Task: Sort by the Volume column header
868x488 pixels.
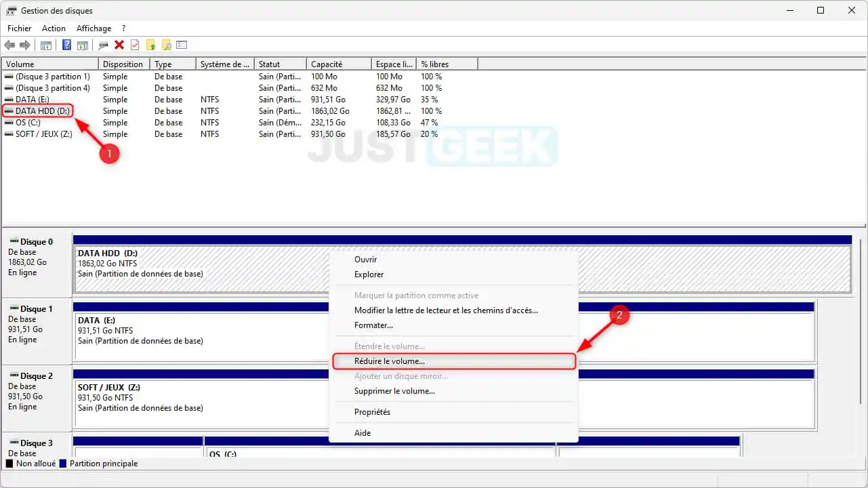Action: coord(51,64)
